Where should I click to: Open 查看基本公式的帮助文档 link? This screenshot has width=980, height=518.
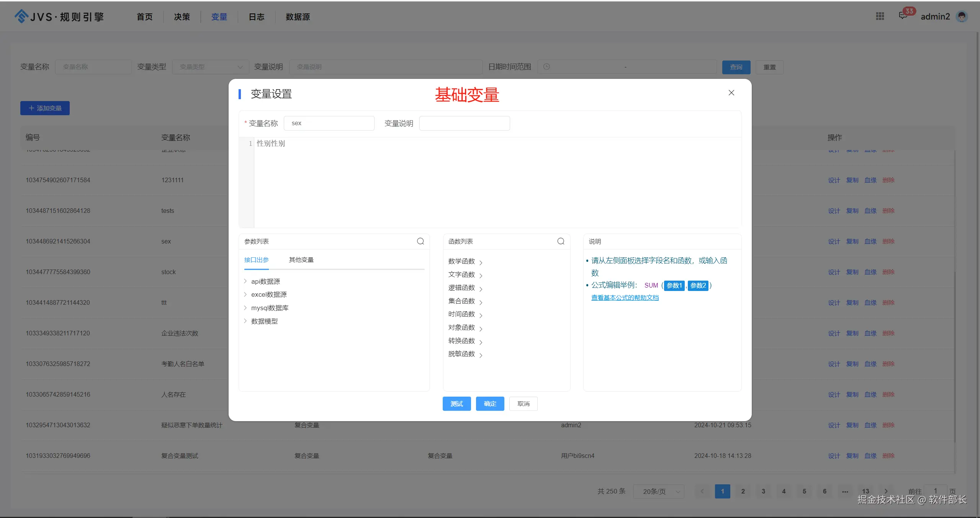[x=625, y=298]
